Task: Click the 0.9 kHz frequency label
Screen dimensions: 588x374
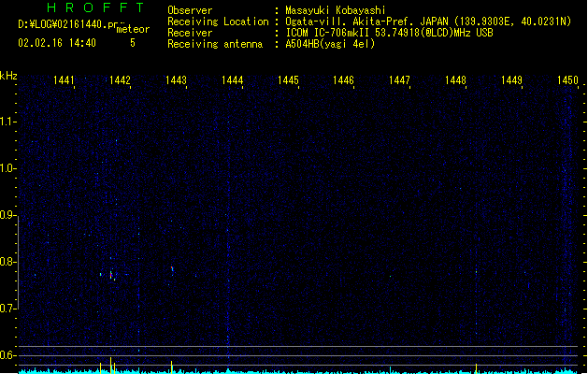Action: click(7, 215)
